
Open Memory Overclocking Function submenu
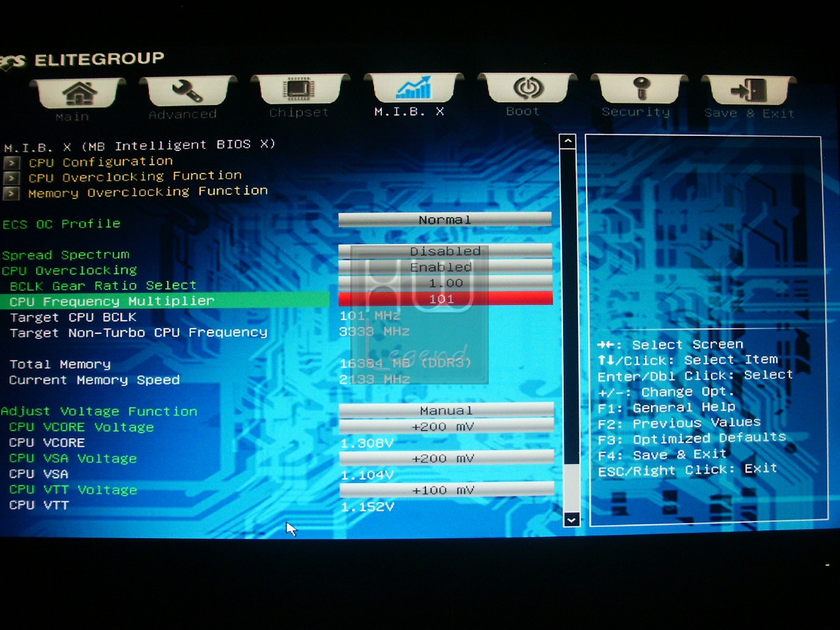(x=148, y=192)
